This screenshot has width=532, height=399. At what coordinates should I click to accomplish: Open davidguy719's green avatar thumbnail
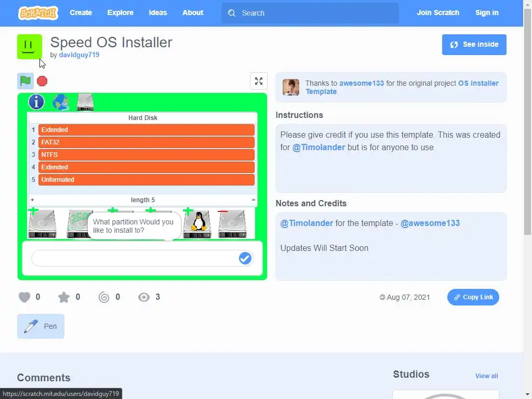click(x=30, y=46)
